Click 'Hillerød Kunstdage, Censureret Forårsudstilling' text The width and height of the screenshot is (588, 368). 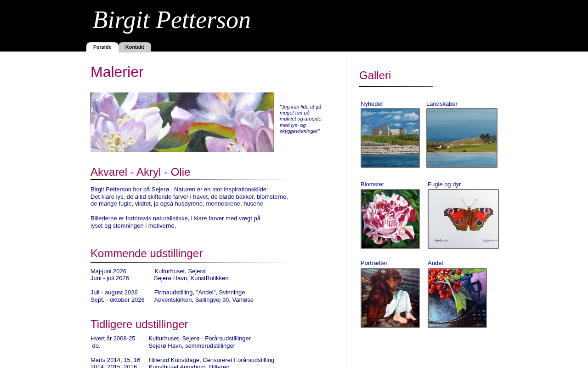point(211,360)
